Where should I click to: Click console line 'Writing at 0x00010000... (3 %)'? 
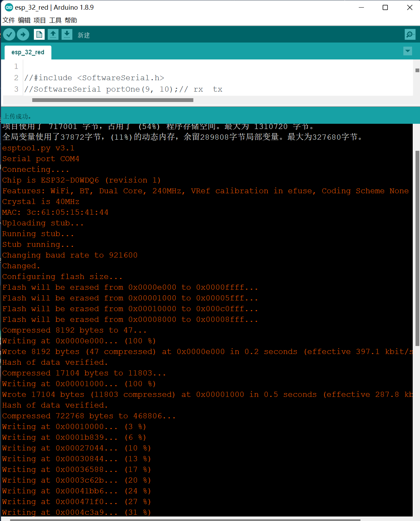74,427
